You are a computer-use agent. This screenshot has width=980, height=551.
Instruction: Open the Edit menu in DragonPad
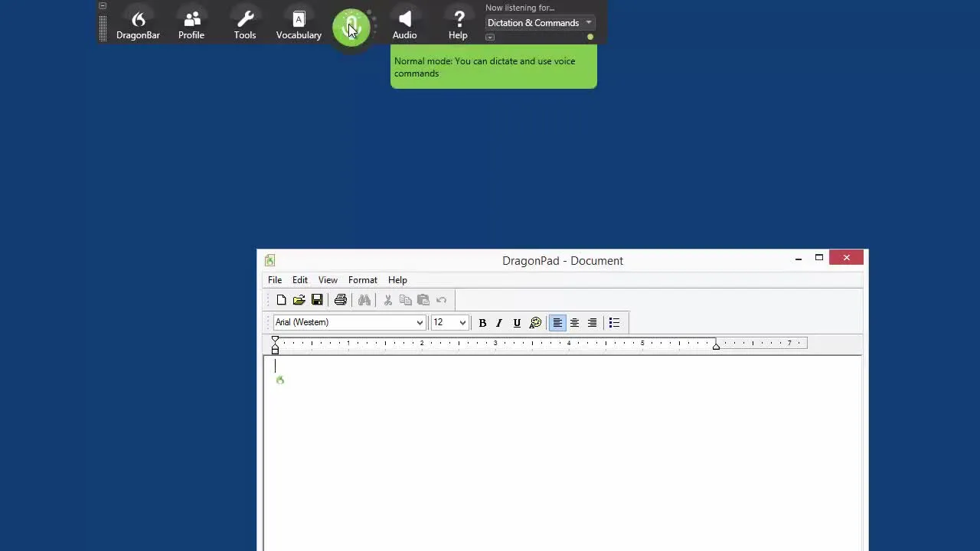click(300, 280)
